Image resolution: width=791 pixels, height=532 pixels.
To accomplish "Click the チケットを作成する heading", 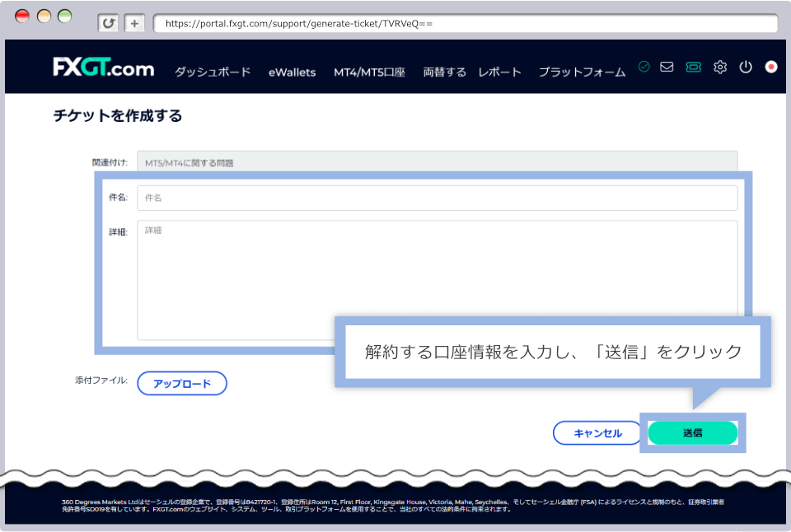I will [x=118, y=116].
